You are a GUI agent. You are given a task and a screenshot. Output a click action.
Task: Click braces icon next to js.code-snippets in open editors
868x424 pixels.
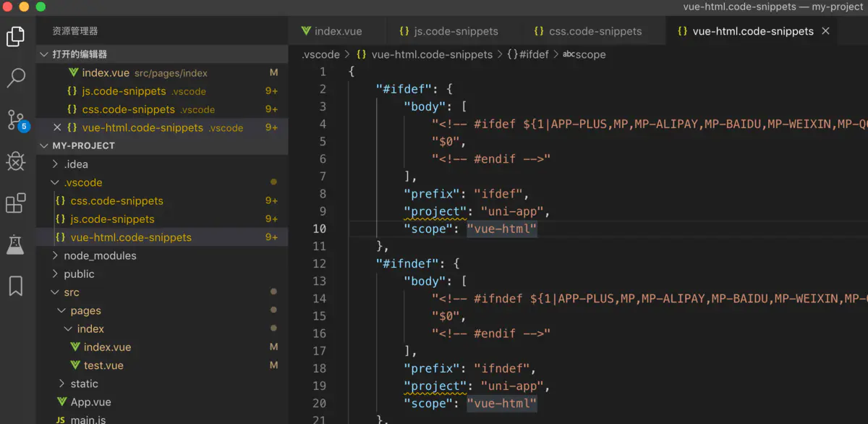click(x=72, y=91)
